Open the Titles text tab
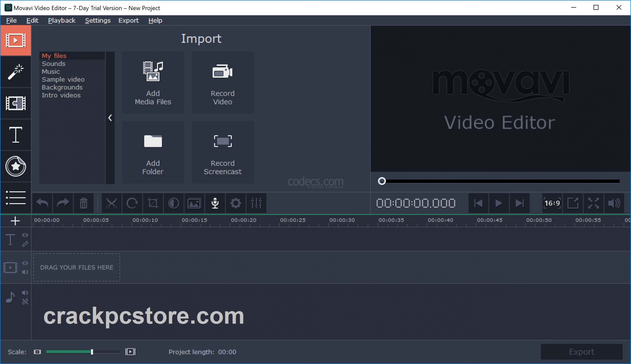 click(x=16, y=135)
